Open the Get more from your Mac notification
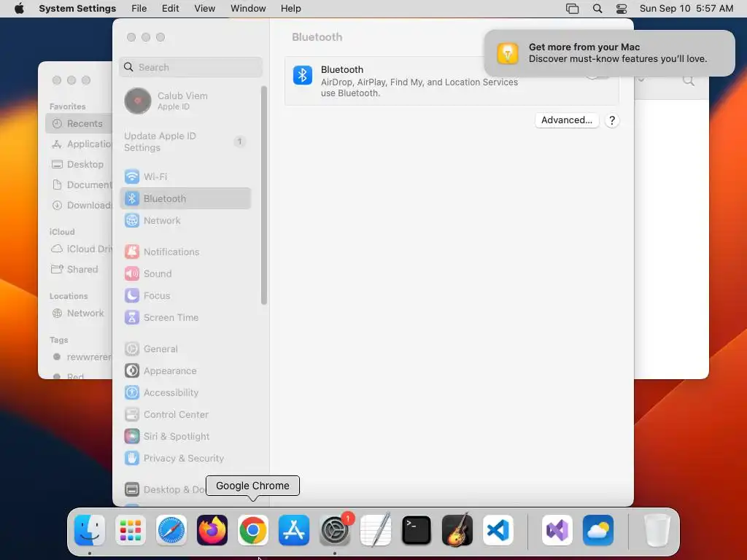 click(x=609, y=53)
